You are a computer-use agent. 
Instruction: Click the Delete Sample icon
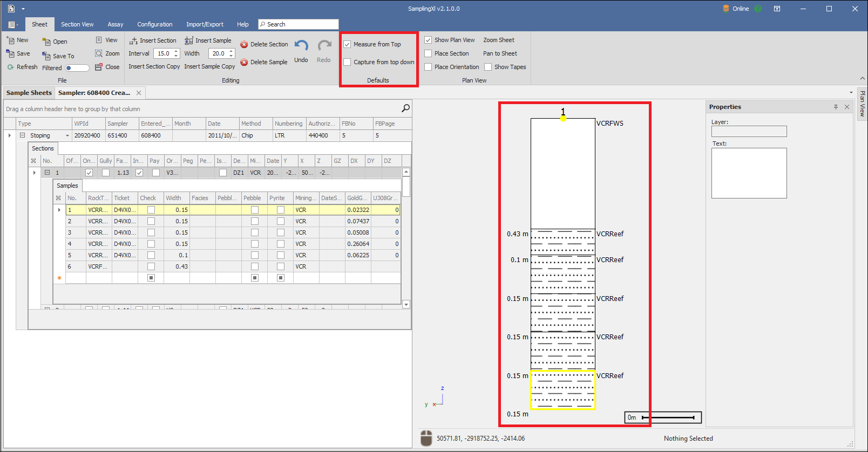pyautogui.click(x=244, y=63)
